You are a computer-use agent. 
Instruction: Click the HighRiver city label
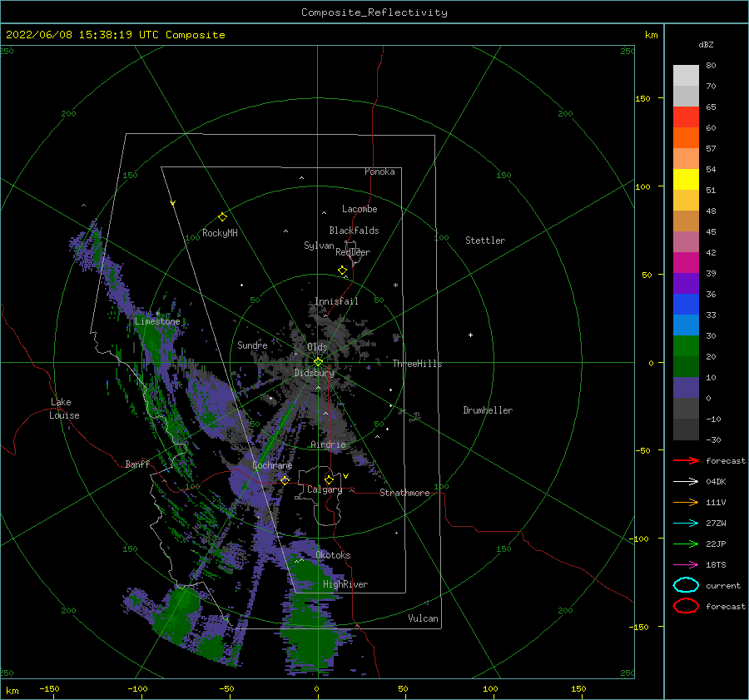[x=345, y=584]
